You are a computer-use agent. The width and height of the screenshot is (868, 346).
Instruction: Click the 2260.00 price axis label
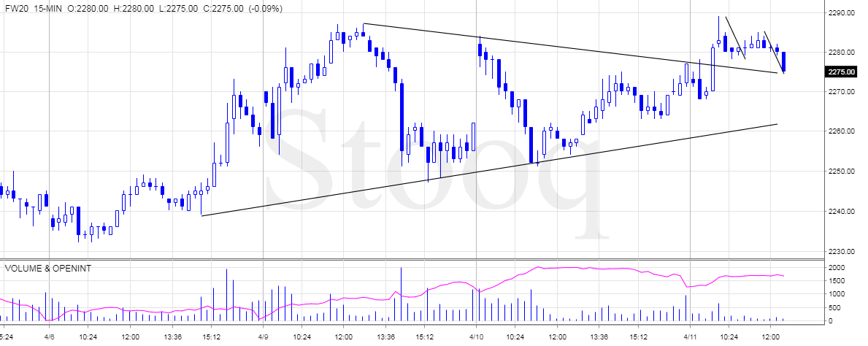click(840, 132)
